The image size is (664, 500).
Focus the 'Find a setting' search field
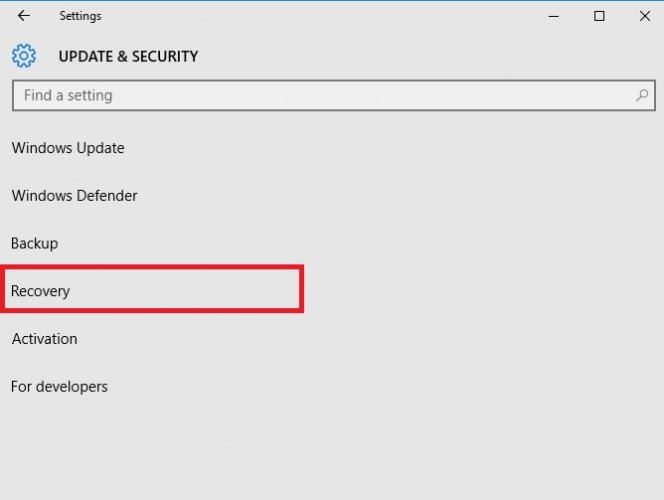(300, 96)
